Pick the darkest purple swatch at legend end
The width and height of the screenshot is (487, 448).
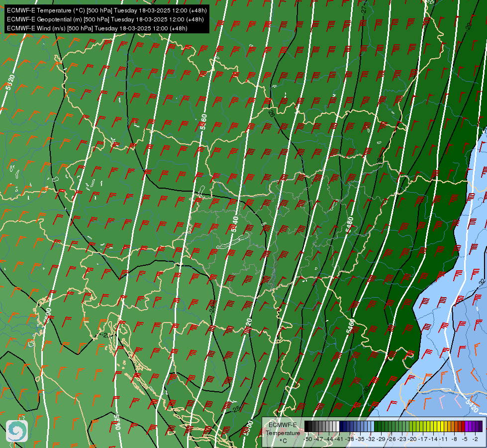coord(481,426)
